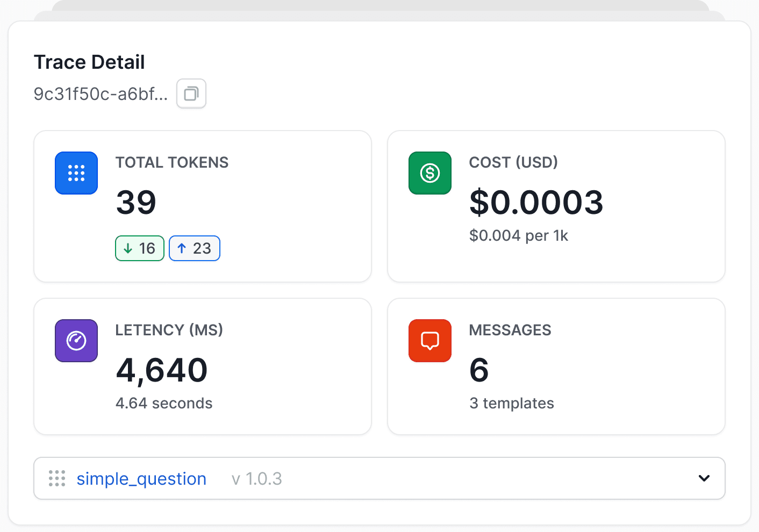
Task: Click the truncated trace ID 9c31f50c-a6bf...
Action: (101, 94)
